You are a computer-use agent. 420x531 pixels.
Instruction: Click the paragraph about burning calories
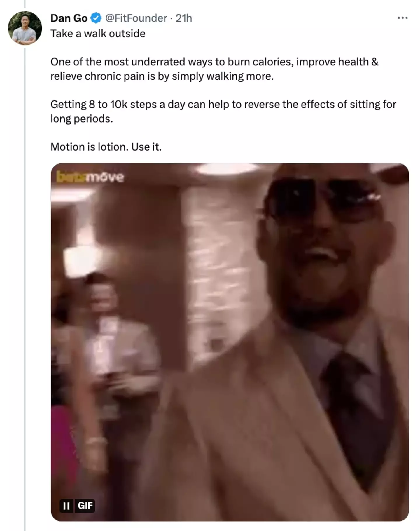[214, 69]
